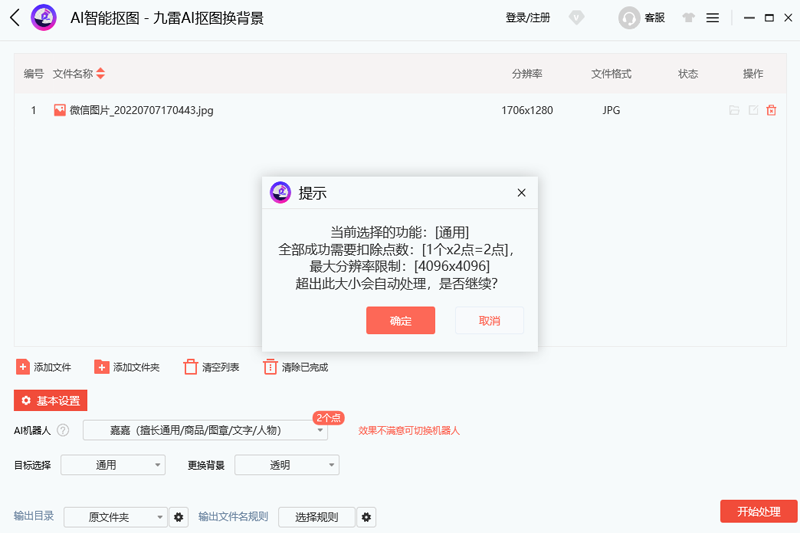Click the edit icon in file row
Viewport: 800px width, 533px height.
point(753,110)
